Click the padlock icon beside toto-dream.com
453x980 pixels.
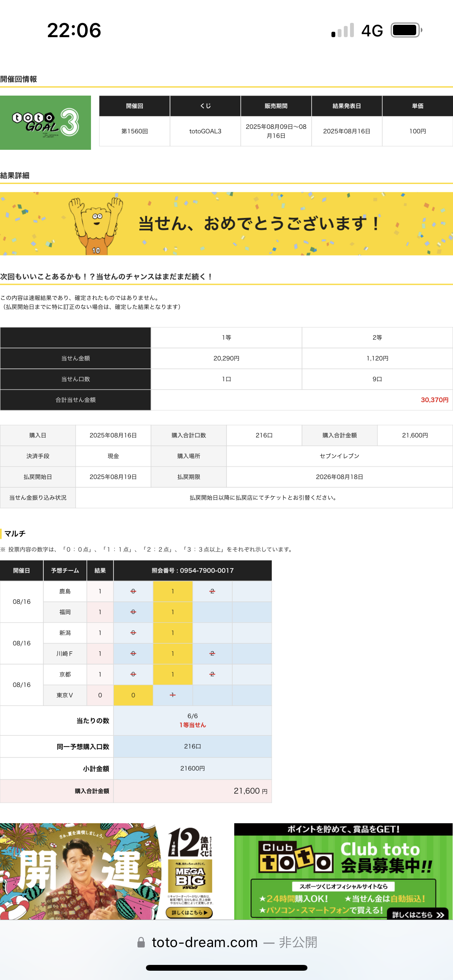pyautogui.click(x=141, y=942)
